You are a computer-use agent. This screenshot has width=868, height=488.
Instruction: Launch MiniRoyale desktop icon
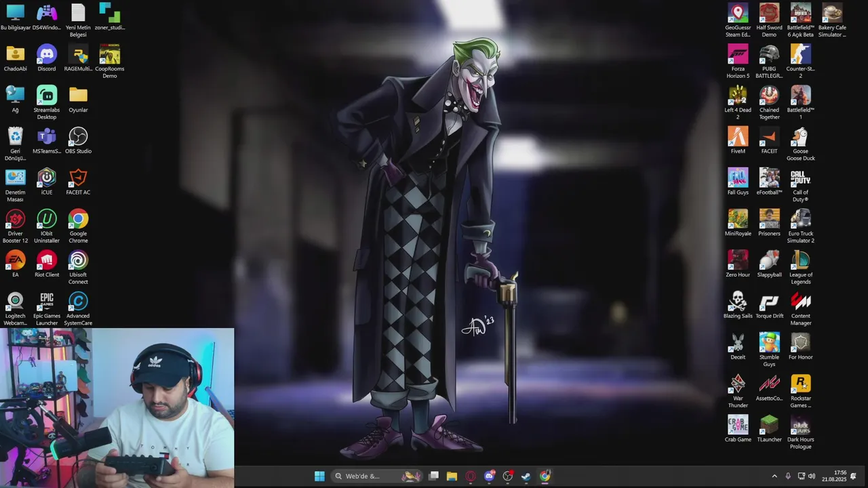click(x=738, y=224)
